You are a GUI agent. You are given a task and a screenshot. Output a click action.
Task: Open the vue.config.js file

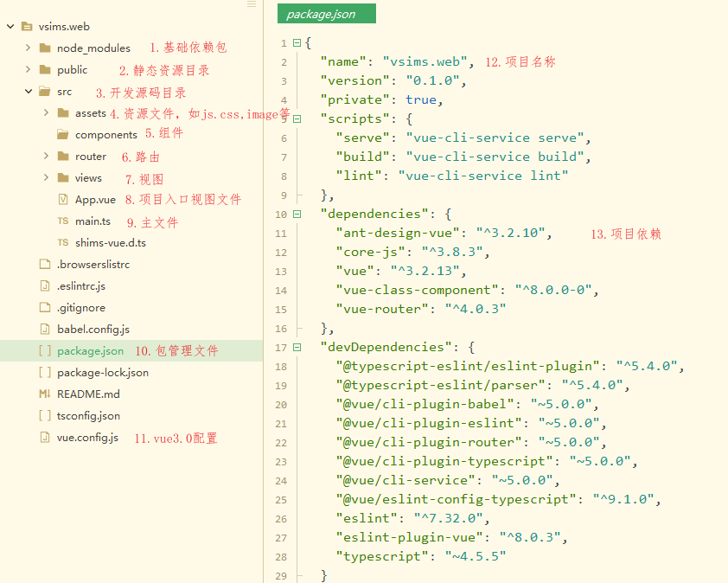pos(87,438)
